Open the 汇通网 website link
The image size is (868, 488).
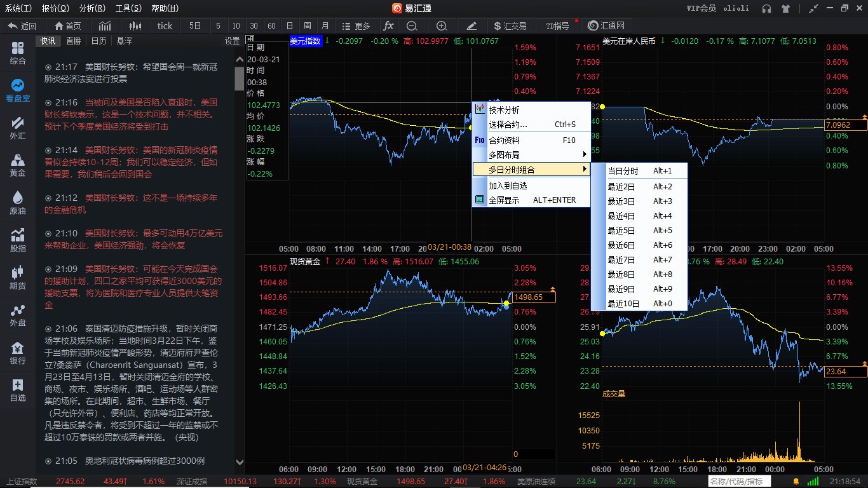point(606,26)
